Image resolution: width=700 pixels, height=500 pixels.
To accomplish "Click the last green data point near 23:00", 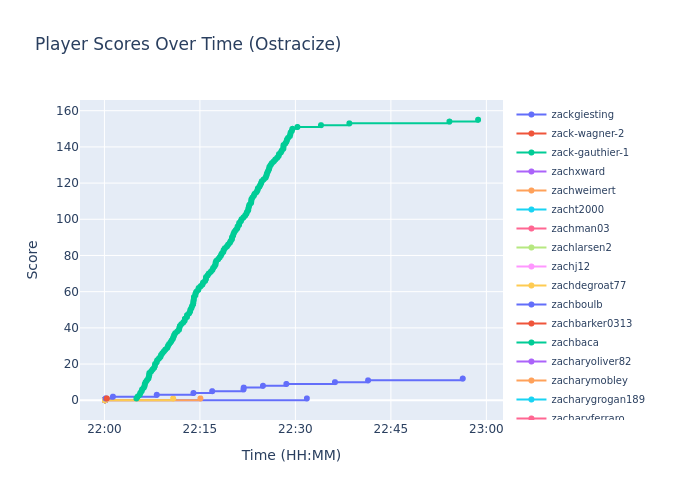I will pyautogui.click(x=477, y=120).
